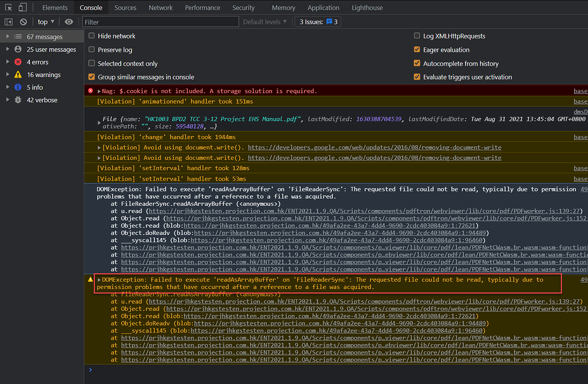The width and height of the screenshot is (588, 384).
Task: Click the inspect element picker icon
Action: [x=9, y=7]
